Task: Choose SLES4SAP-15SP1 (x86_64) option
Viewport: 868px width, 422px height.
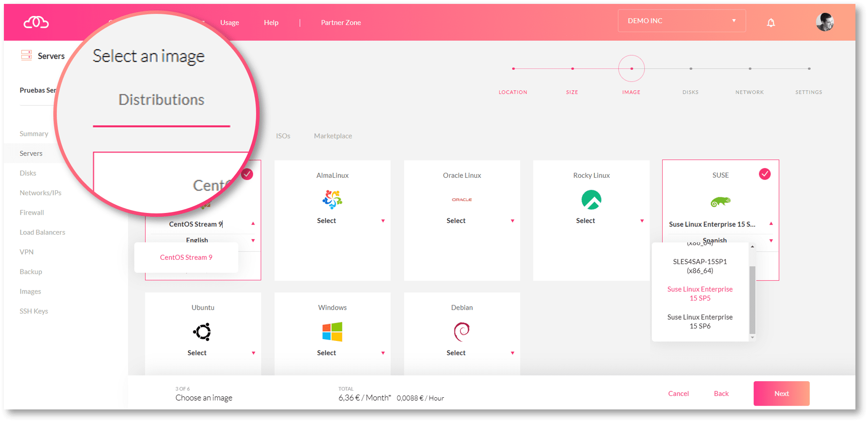Action: point(700,266)
